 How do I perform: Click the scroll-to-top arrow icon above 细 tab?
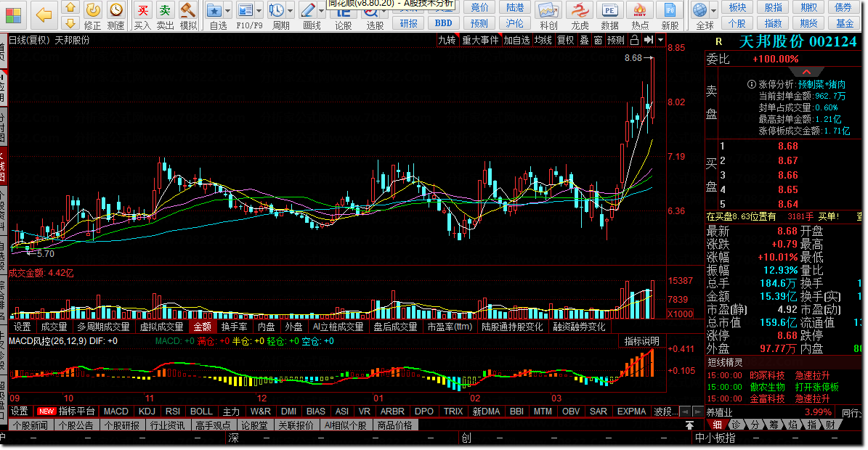[690, 425]
